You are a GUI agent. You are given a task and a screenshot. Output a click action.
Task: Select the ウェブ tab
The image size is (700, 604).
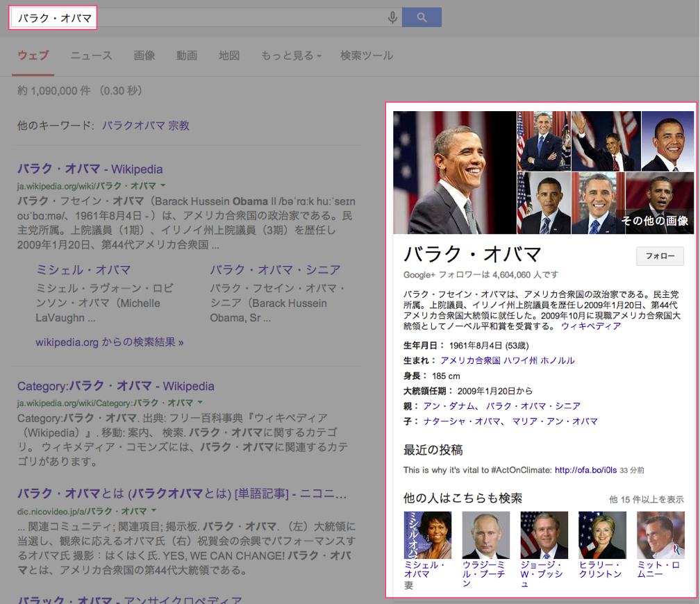click(x=33, y=56)
